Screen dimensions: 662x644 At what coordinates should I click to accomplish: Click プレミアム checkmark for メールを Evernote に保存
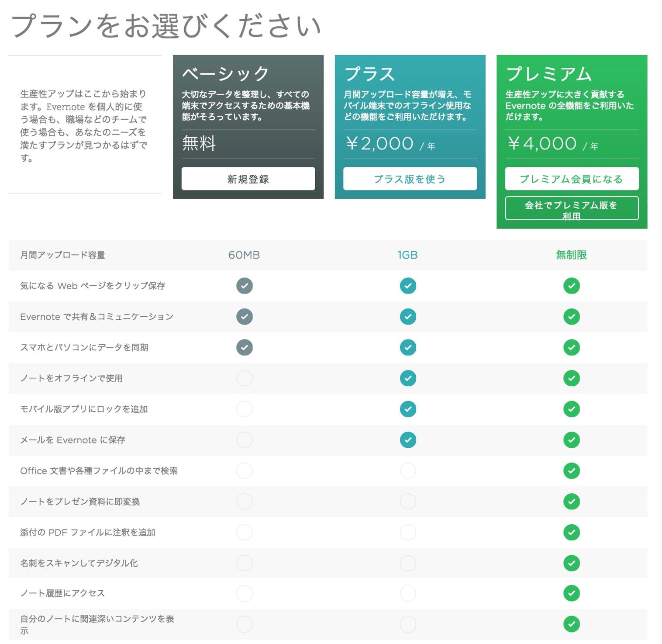click(572, 440)
